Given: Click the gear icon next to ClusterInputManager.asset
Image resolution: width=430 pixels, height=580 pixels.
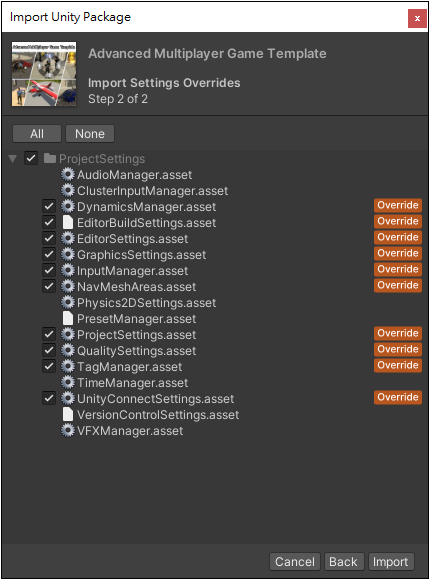Looking at the screenshot, I should 68,190.
